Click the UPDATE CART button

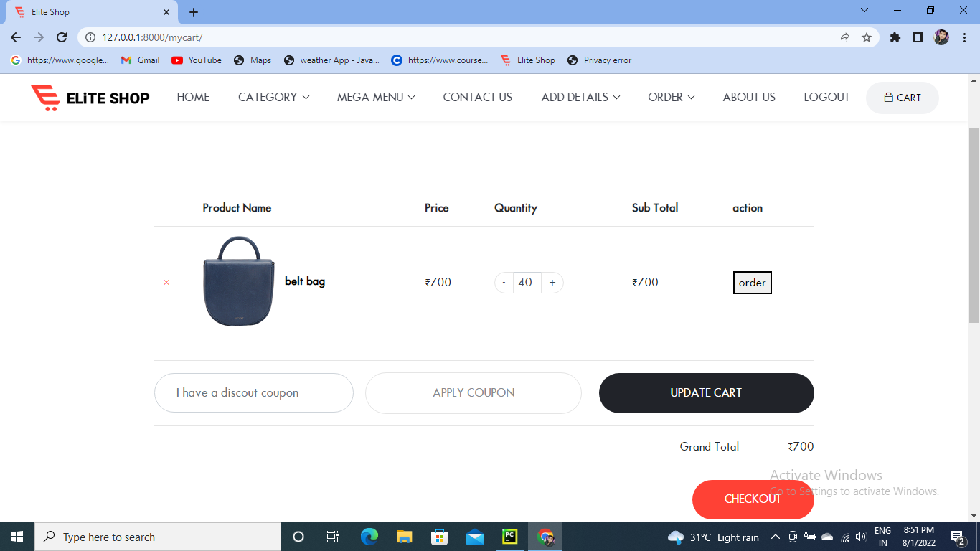707,393
